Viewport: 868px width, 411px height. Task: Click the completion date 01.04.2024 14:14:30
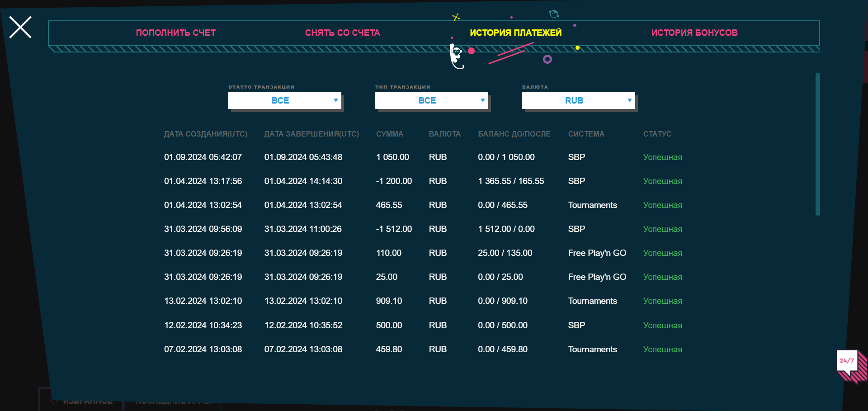click(303, 181)
